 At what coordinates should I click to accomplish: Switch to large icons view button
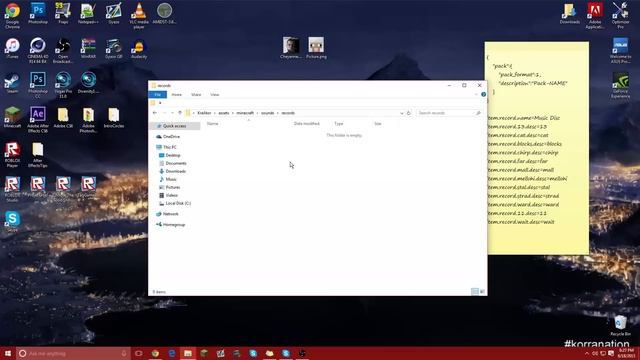point(482,291)
